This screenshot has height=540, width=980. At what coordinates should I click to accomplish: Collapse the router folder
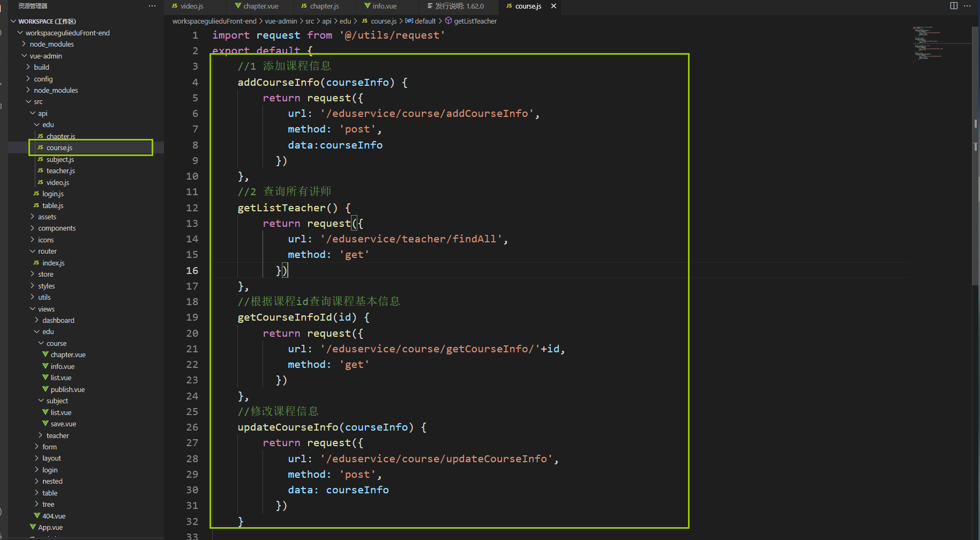33,251
